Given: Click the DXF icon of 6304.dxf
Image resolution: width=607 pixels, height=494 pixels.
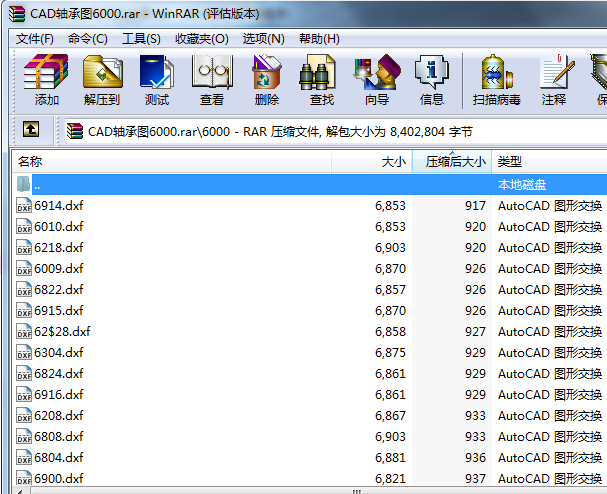Looking at the screenshot, I should tap(24, 352).
